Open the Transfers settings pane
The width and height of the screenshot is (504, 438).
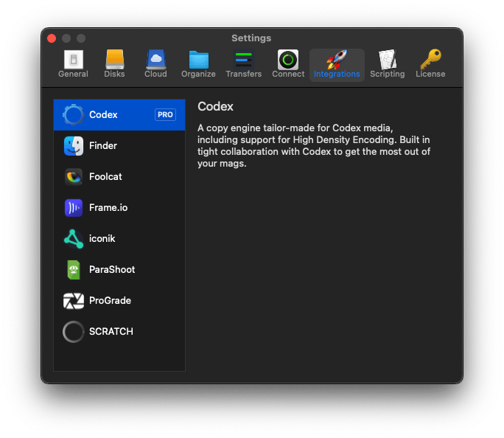tap(243, 64)
